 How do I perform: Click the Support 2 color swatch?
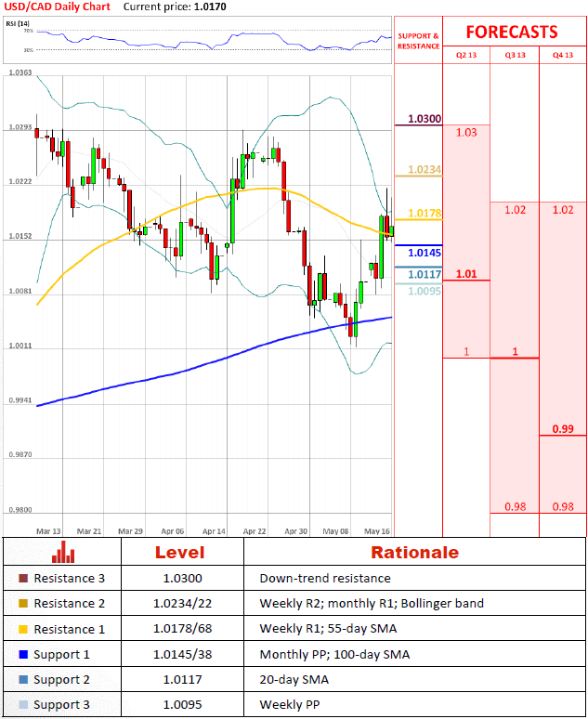23,680
